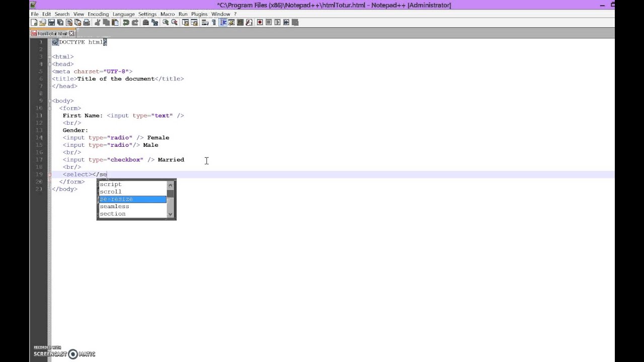Viewport: 644px width, 362px height.
Task: Click the Replace toolbar icon
Action: point(154,22)
